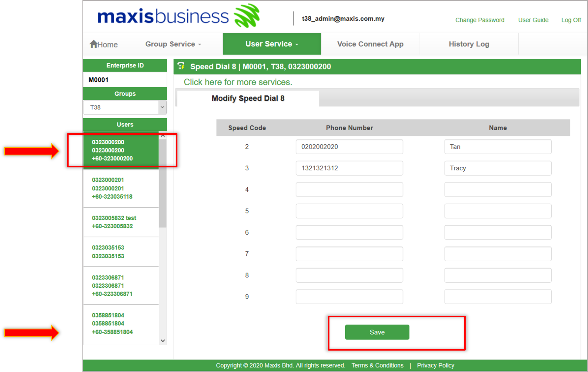Click the Users list scrollbar down arrow

pos(163,340)
